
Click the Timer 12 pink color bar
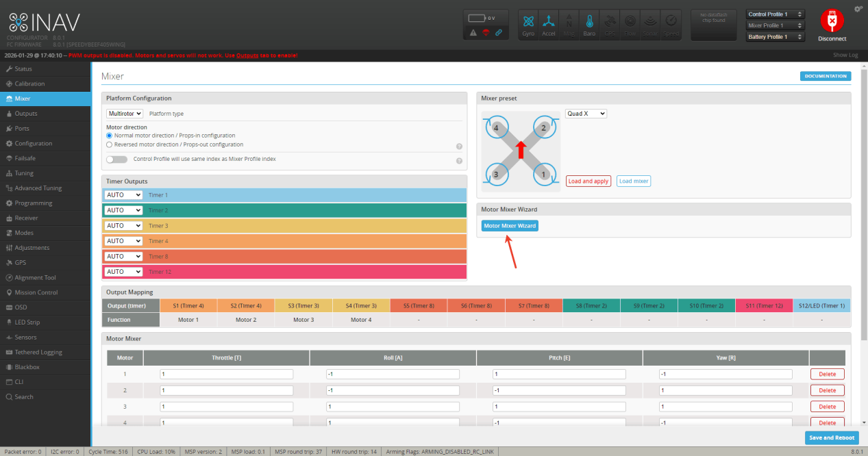coord(305,272)
